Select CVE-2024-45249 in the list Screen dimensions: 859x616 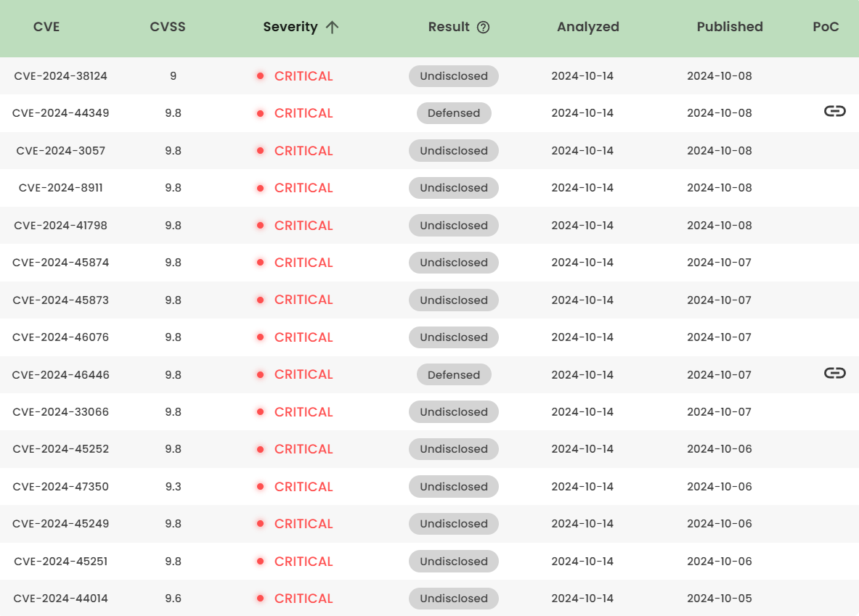point(61,524)
